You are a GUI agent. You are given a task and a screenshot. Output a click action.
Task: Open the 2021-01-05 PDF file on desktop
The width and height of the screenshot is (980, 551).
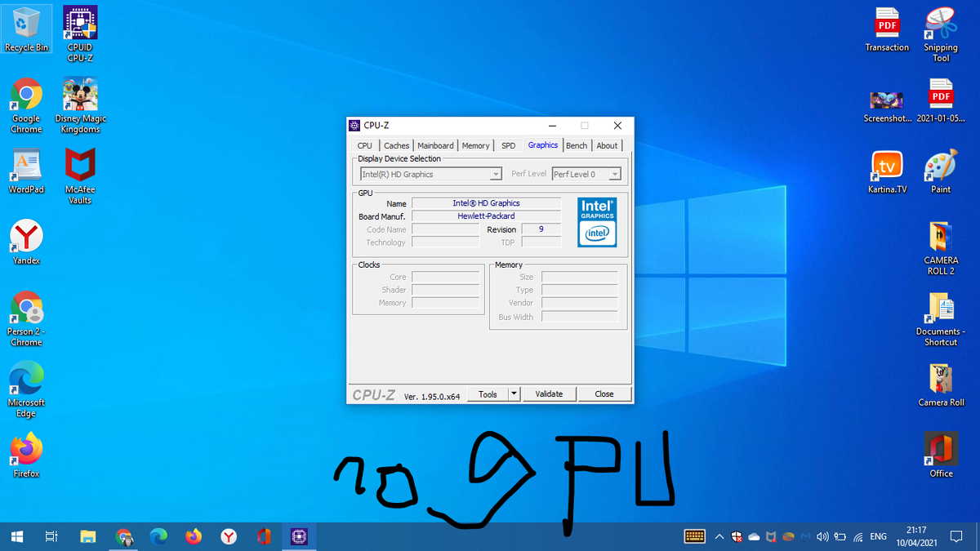941,100
